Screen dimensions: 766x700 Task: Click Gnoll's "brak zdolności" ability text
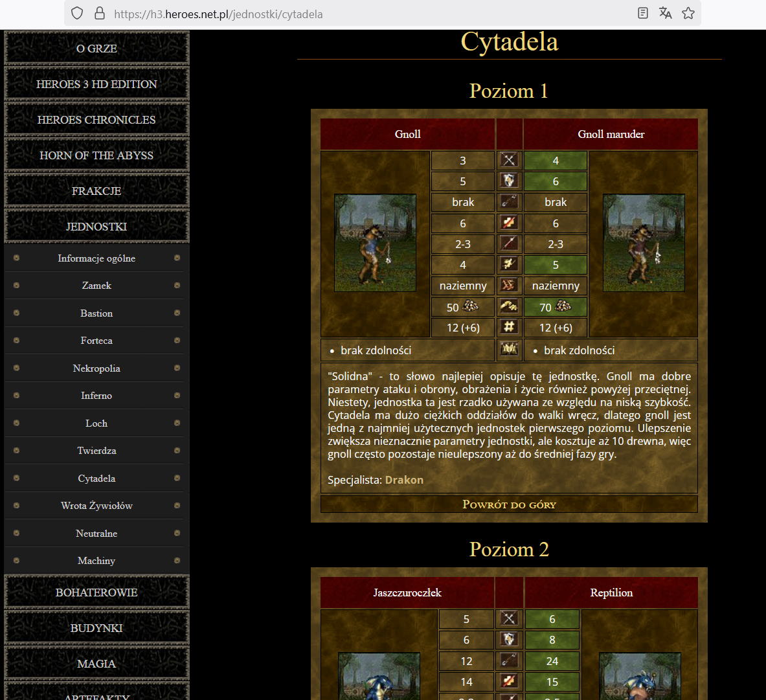coord(376,350)
